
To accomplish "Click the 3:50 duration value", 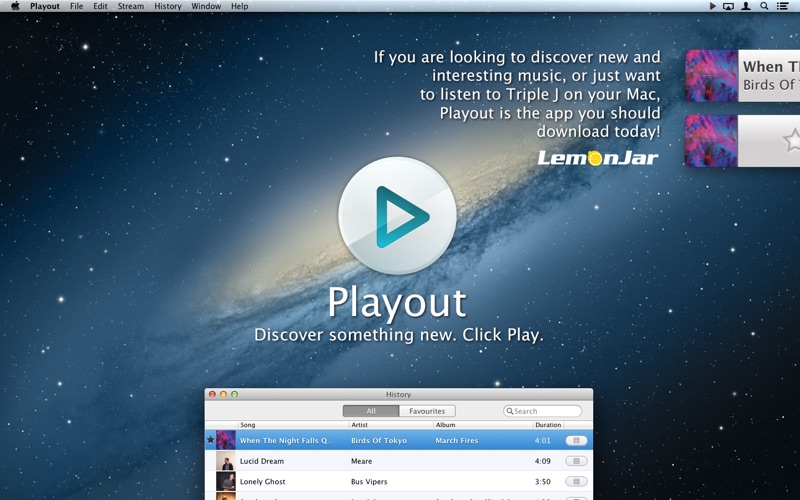I will [x=542, y=481].
